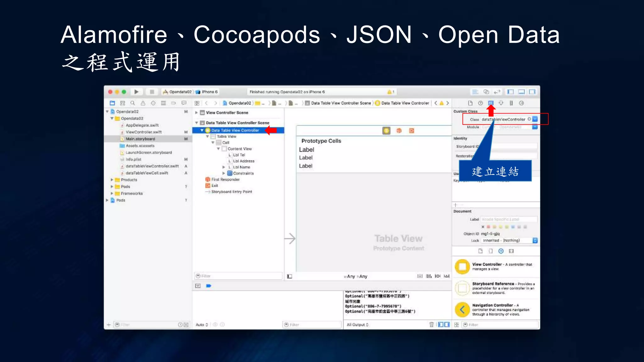Switch to the standard editor
This screenshot has height=362, width=644.
click(x=475, y=92)
